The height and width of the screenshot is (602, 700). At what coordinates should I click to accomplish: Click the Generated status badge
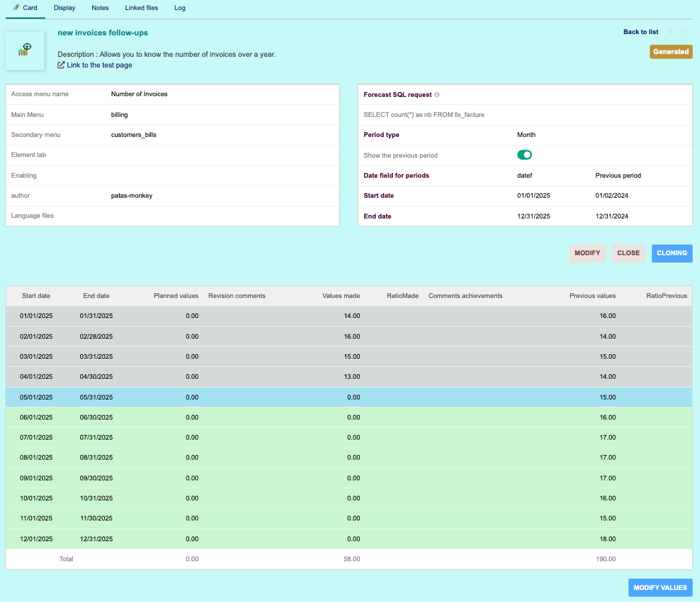point(671,51)
